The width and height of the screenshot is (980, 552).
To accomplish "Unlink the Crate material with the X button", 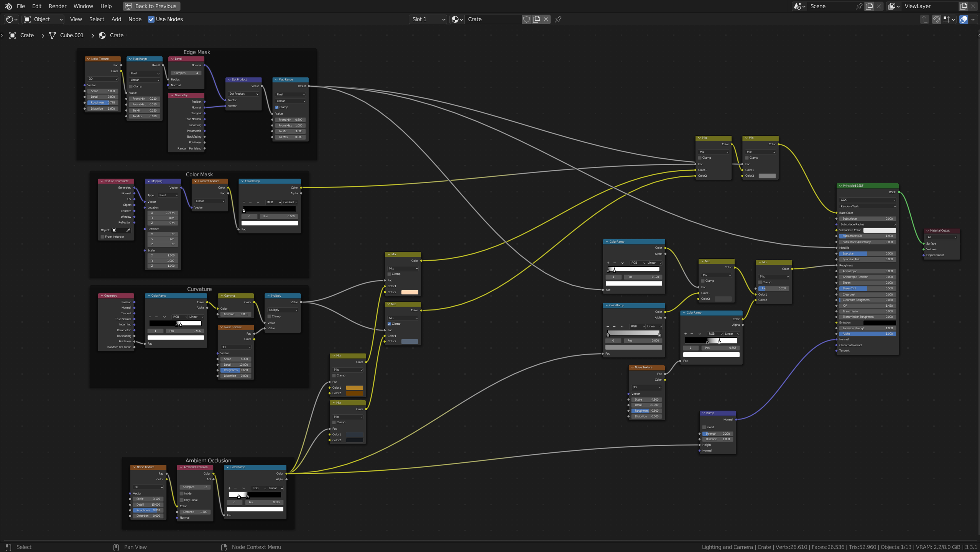I will click(546, 19).
